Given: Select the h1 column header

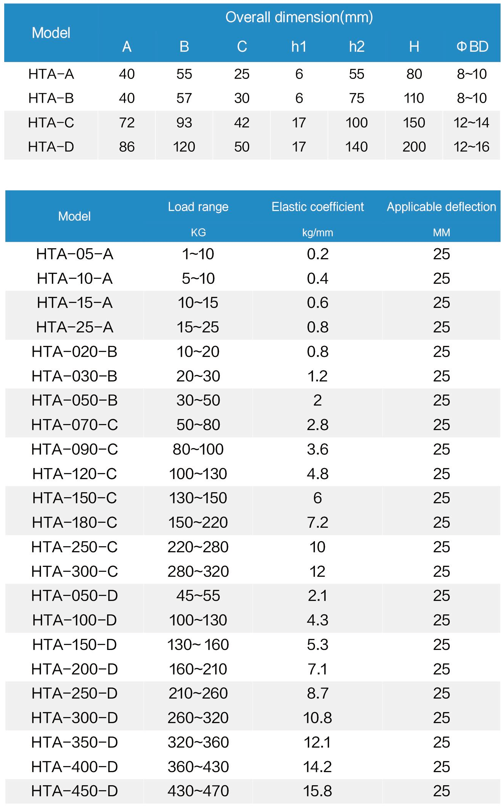Looking at the screenshot, I should pos(299,47).
